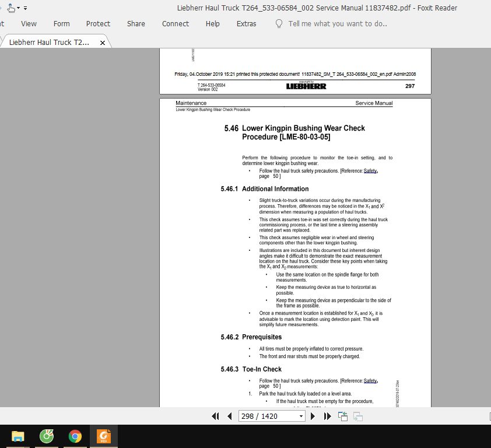Follow the Safety hyperlink in the procedure text
The height and width of the screenshot is (448, 491).
pyautogui.click(x=370, y=170)
